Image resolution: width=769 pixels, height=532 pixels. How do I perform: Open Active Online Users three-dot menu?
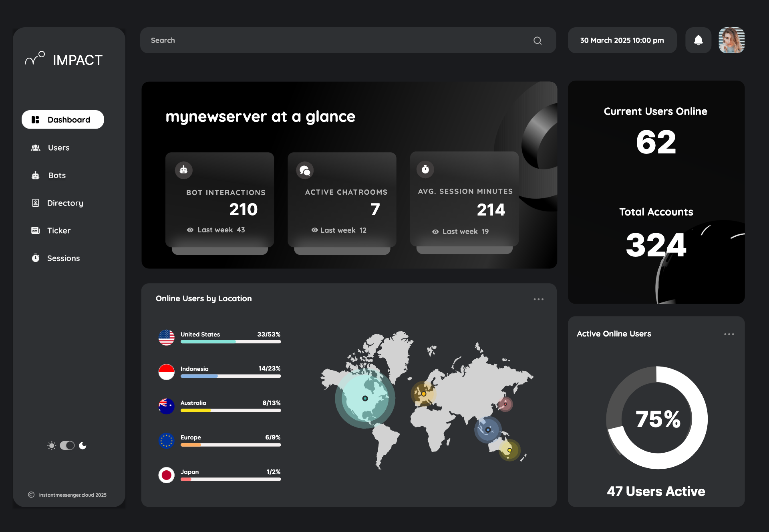click(729, 334)
